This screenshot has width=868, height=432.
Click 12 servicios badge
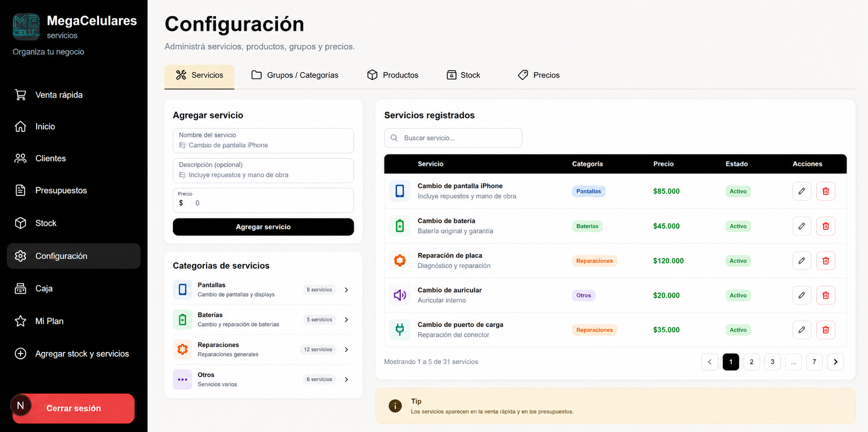point(318,350)
